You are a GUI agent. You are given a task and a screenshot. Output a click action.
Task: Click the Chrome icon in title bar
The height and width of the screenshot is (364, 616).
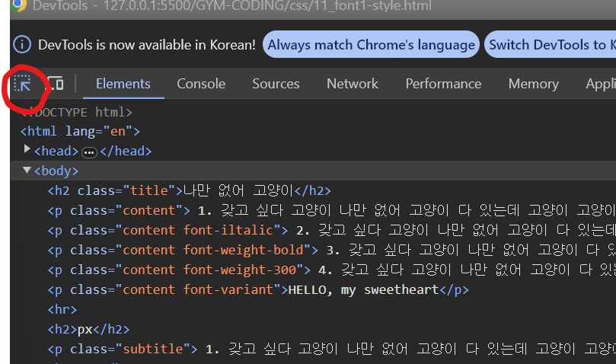tap(18, 5)
